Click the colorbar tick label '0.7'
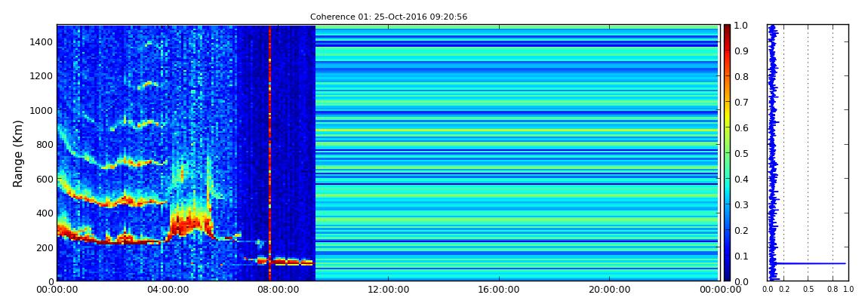 click(741, 103)
